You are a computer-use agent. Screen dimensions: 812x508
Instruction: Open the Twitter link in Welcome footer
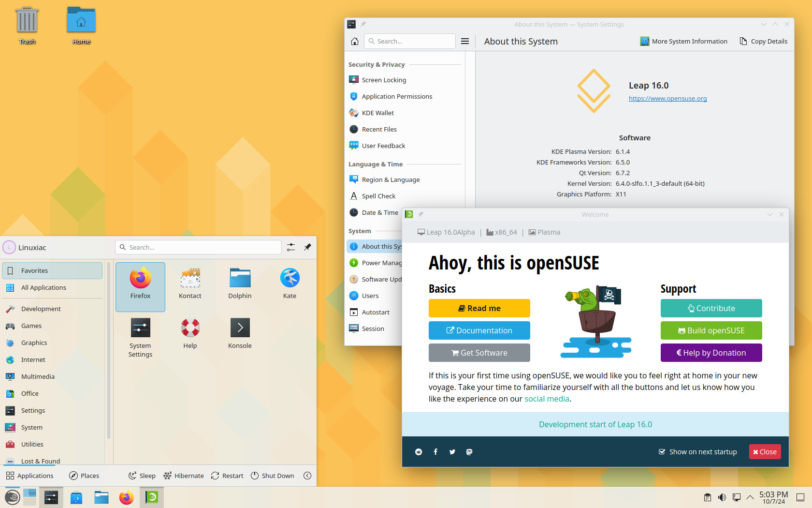point(452,452)
